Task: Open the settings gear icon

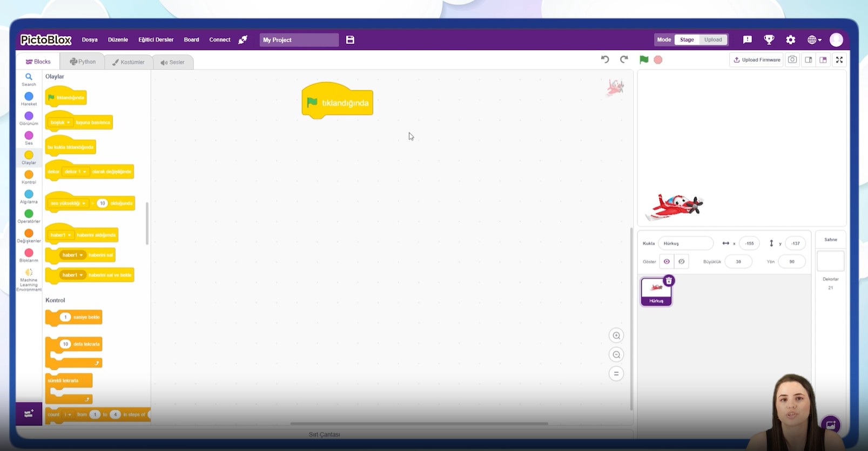Action: (791, 40)
